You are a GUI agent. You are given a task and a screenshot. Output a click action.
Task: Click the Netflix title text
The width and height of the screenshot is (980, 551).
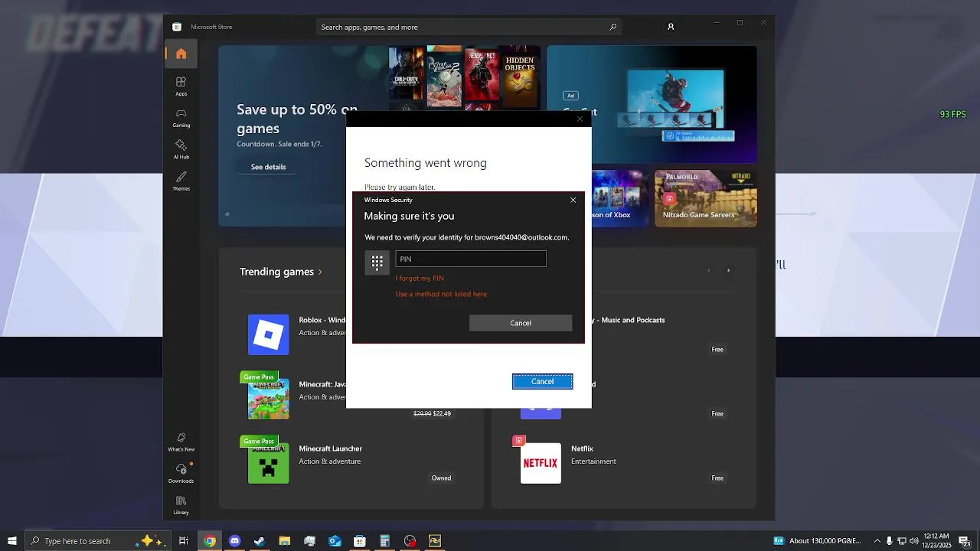coord(582,448)
